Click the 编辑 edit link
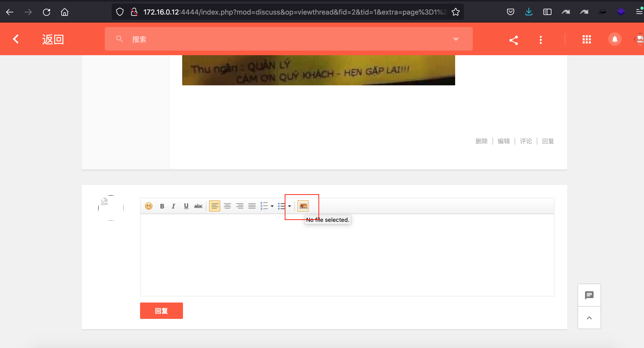 (504, 141)
